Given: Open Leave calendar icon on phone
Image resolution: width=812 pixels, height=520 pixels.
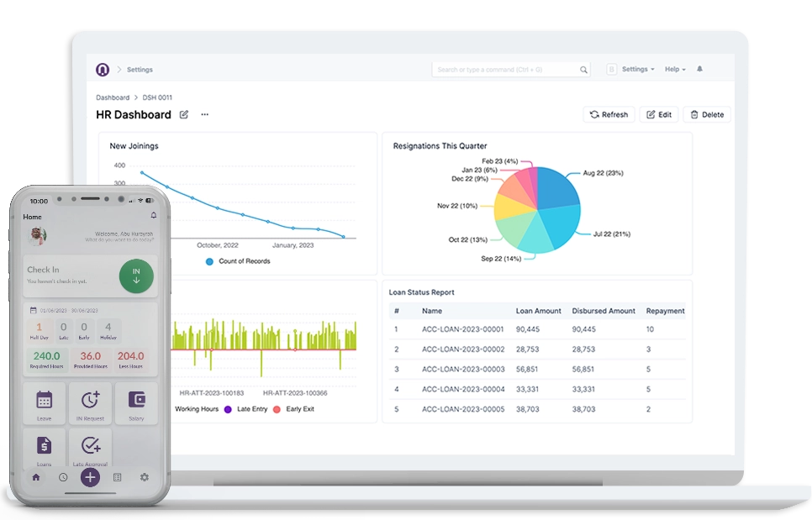Looking at the screenshot, I should [x=44, y=400].
